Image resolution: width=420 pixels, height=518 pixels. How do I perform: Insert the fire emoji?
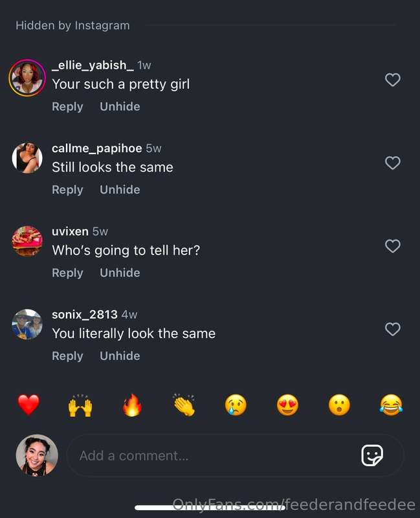(x=132, y=405)
